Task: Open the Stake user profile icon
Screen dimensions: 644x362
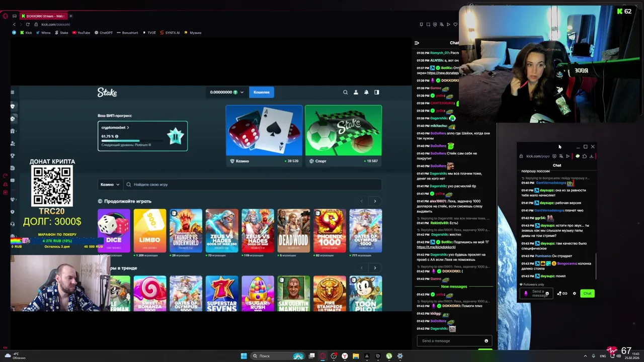Action: [356, 92]
